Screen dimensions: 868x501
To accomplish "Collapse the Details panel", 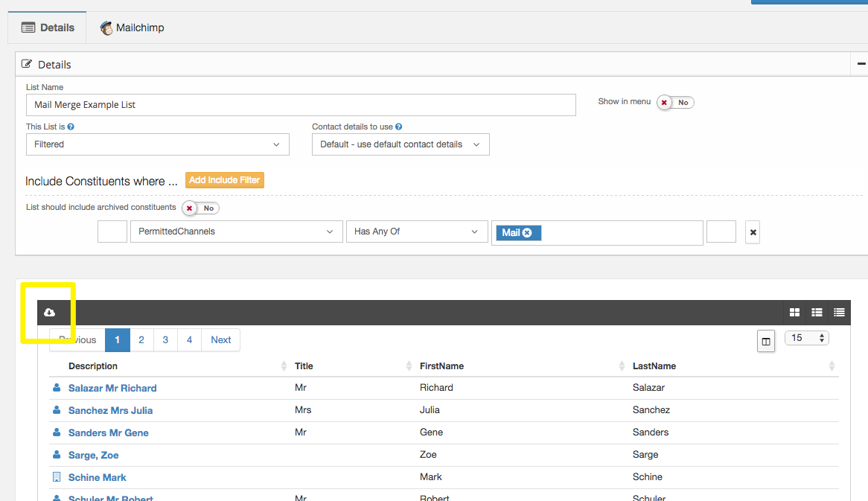I will (x=861, y=65).
